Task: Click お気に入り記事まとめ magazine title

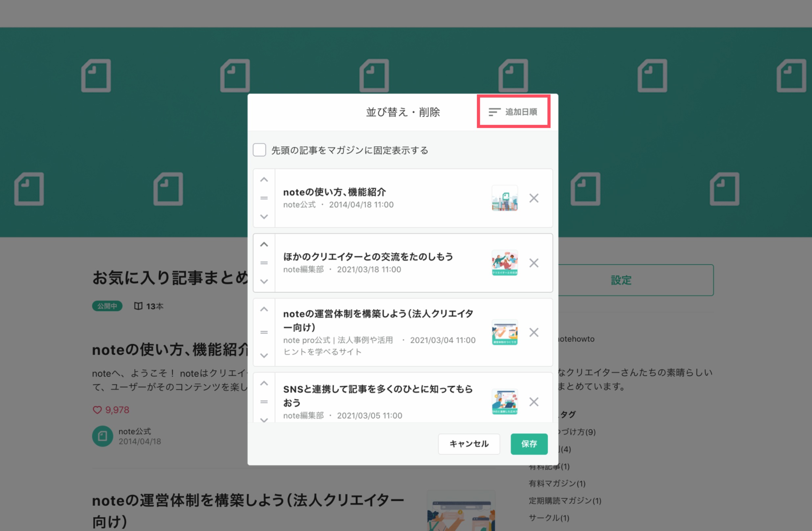Action: pyautogui.click(x=170, y=277)
